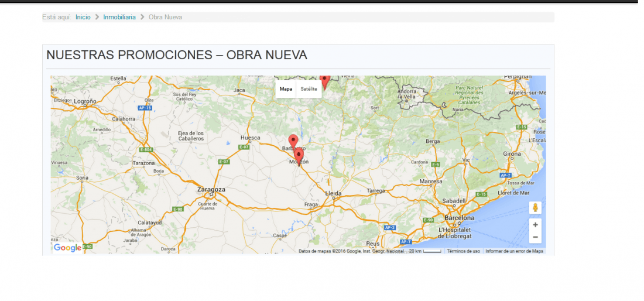Image resolution: width=644 pixels, height=301 pixels.
Task: Open the Google logo link
Action: [x=67, y=248]
